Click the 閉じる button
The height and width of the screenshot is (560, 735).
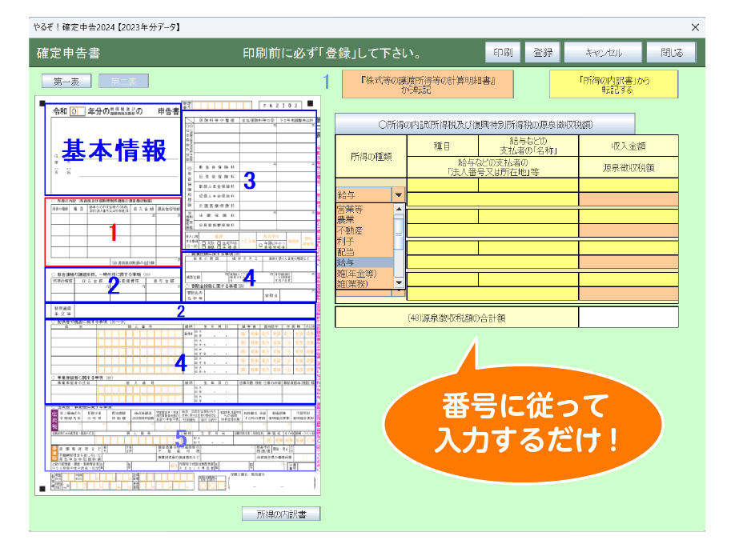tap(671, 53)
